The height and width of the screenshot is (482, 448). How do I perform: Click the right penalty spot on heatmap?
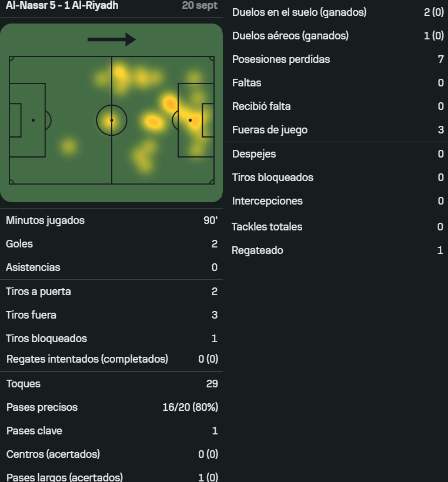tap(190, 120)
